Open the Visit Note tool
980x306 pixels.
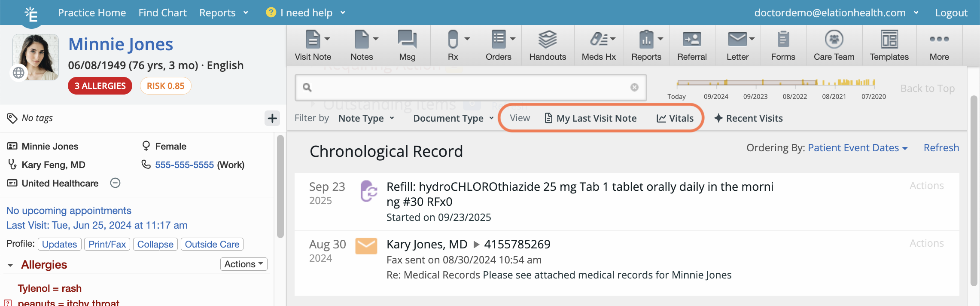tap(313, 46)
